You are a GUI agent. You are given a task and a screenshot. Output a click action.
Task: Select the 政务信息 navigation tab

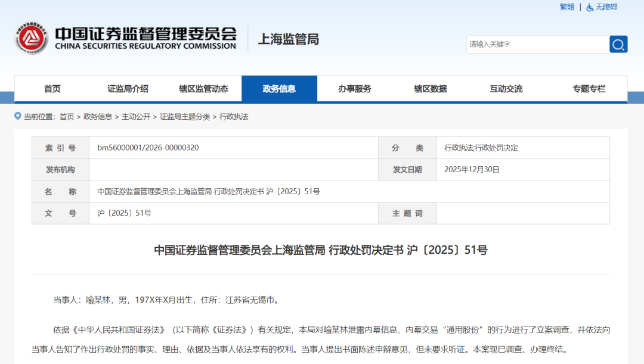pyautogui.click(x=279, y=89)
